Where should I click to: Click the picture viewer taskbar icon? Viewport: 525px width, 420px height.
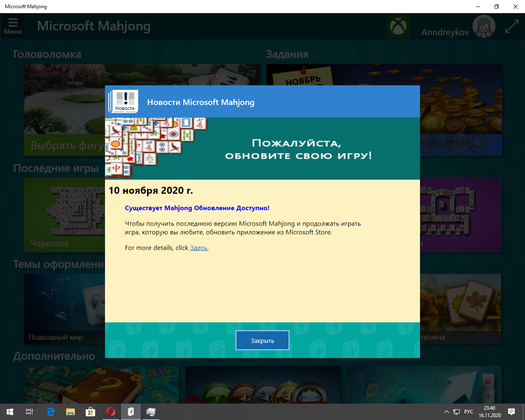[151, 412]
